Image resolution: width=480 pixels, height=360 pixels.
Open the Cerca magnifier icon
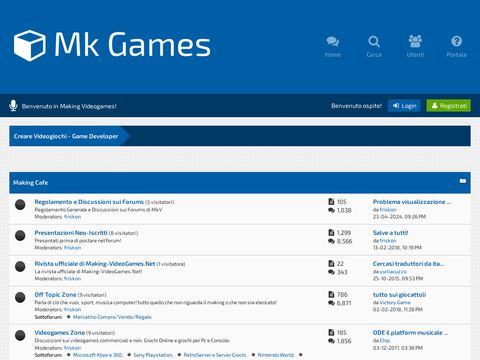[x=374, y=41]
